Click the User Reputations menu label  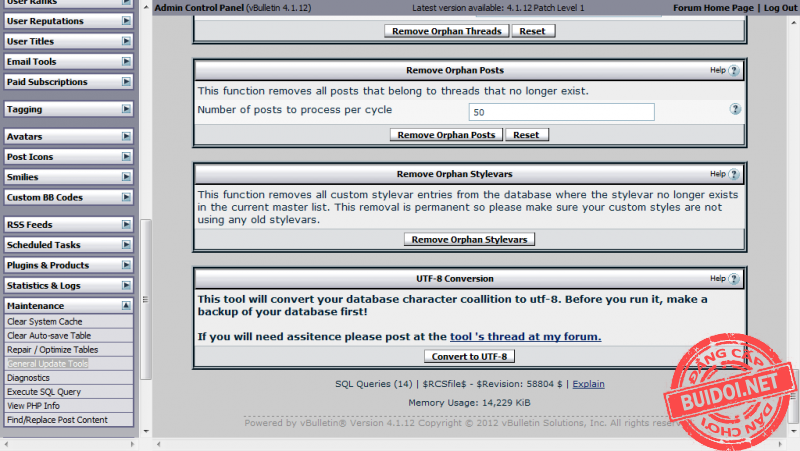pos(45,21)
